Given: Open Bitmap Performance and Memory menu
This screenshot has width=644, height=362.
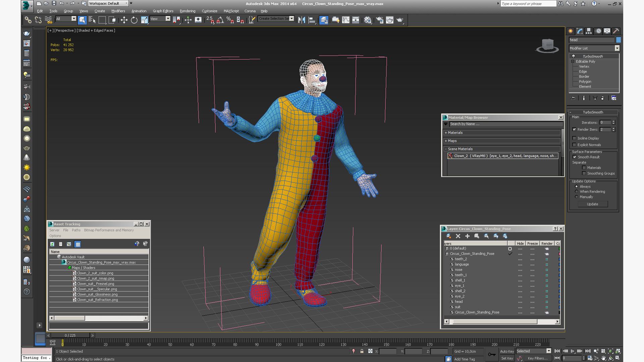Looking at the screenshot, I should 109,230.
